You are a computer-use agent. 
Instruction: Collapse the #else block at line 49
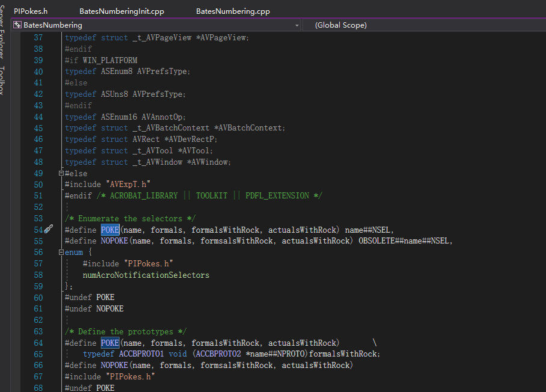(61, 173)
